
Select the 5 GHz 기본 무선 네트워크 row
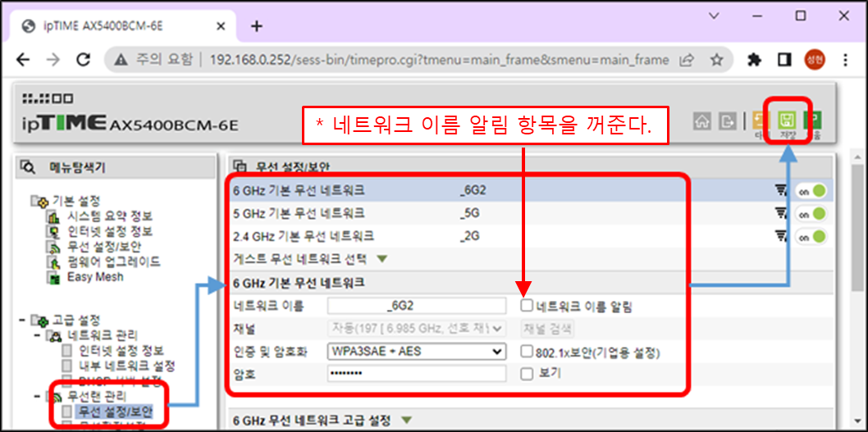[x=530, y=213]
